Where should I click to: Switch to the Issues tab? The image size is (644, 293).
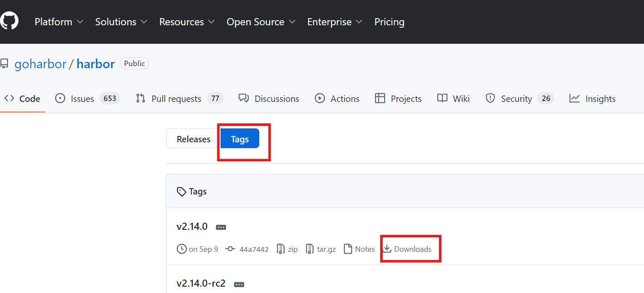[88, 99]
